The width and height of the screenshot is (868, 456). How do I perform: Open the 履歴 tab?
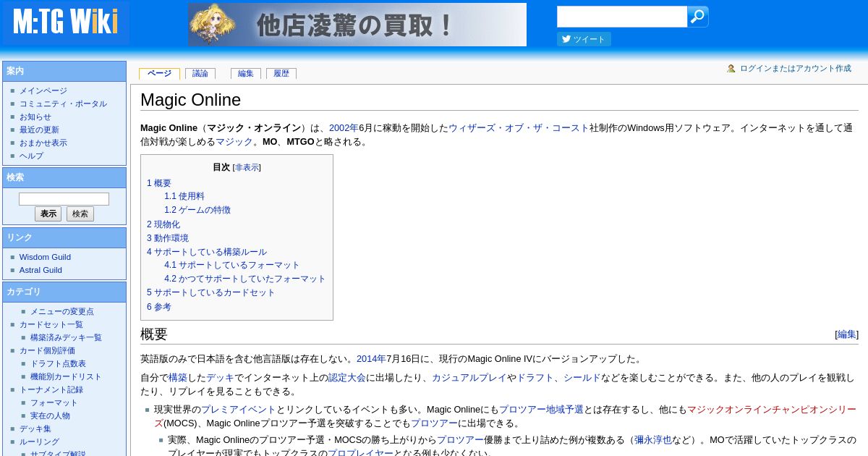click(281, 74)
